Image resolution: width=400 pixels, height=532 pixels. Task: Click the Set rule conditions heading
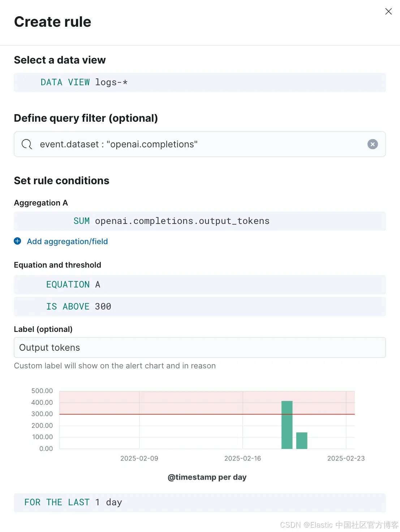[x=62, y=181]
